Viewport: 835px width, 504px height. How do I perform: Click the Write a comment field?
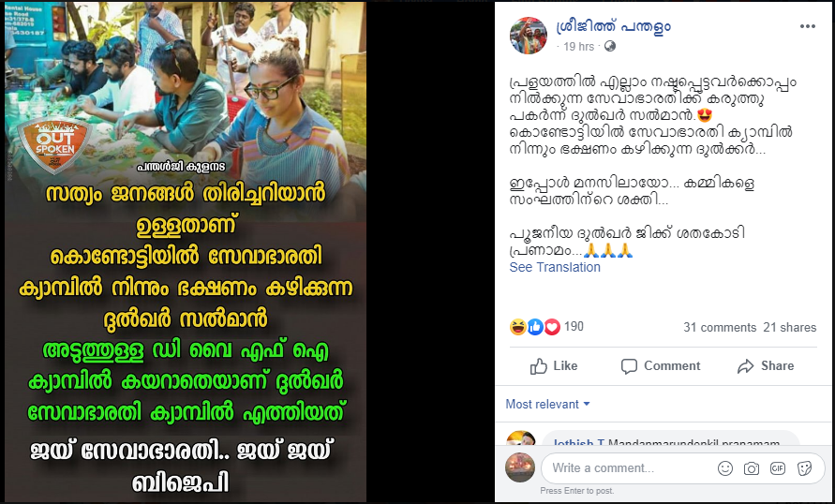tap(629, 468)
